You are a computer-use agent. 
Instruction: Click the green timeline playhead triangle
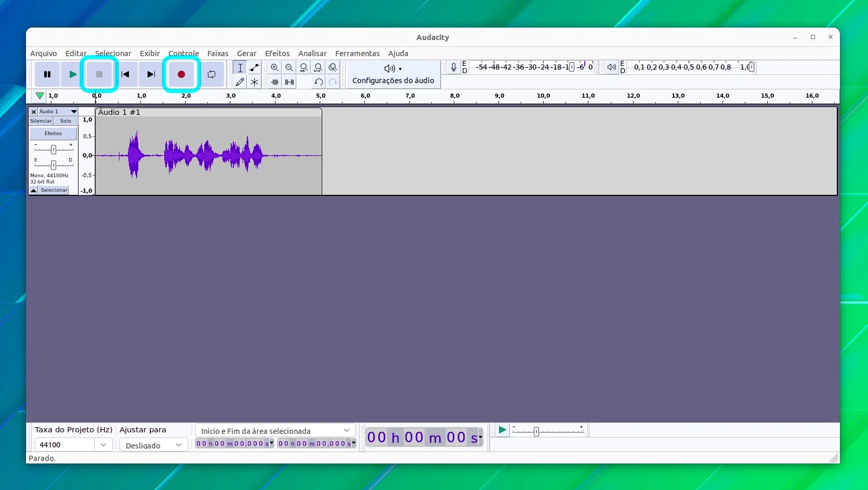(x=40, y=96)
